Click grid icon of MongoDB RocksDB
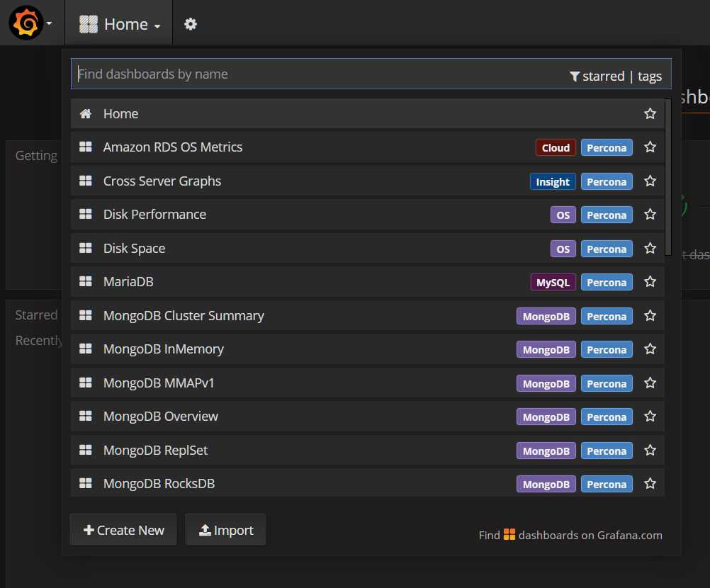 [86, 483]
